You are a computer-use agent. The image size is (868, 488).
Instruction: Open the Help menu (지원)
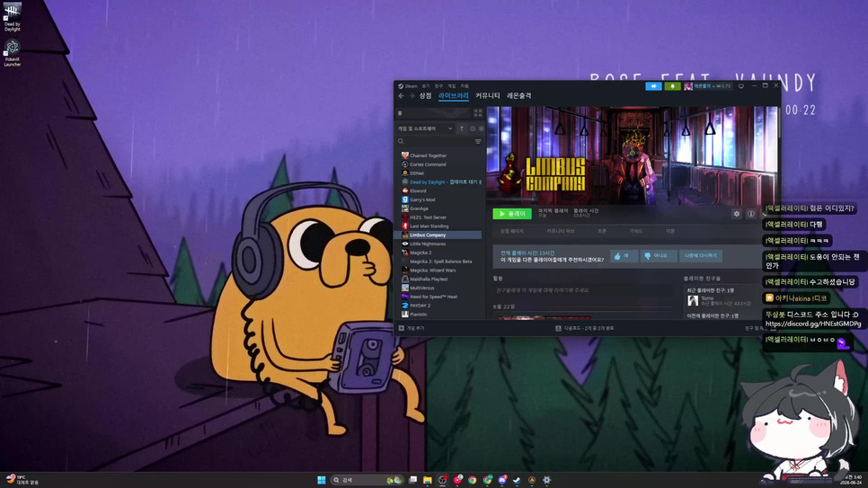click(465, 86)
